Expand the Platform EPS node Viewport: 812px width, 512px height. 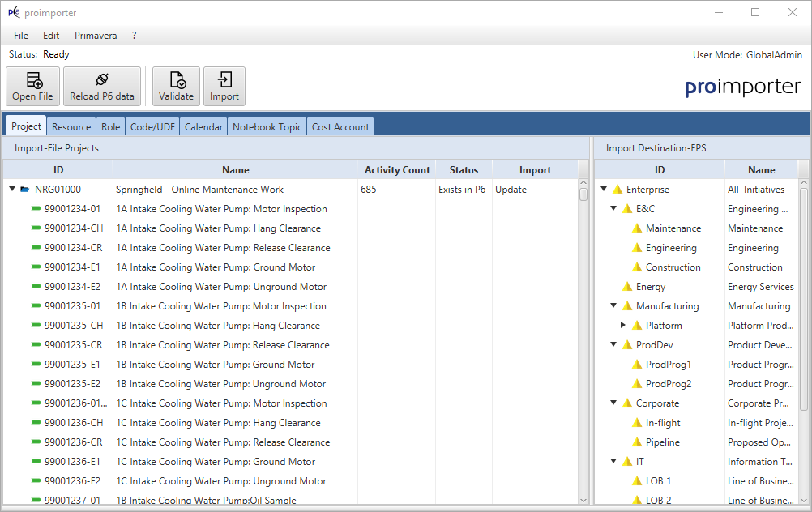[623, 326]
